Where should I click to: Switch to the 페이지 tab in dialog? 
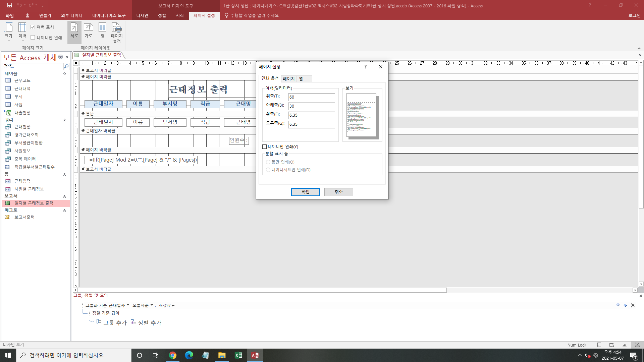coord(288,79)
